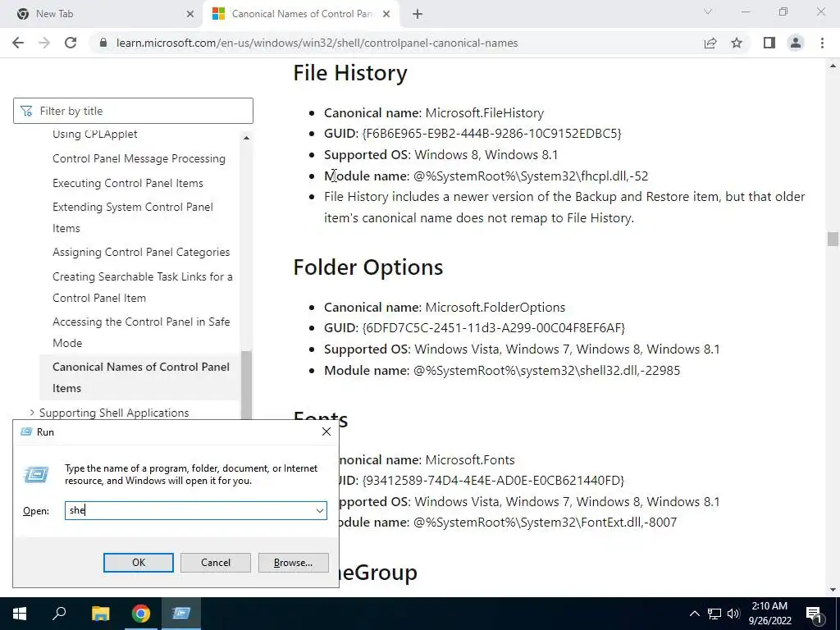Click the FontExt.dll,-8007 module name
This screenshot has height=630, width=840.
point(545,523)
